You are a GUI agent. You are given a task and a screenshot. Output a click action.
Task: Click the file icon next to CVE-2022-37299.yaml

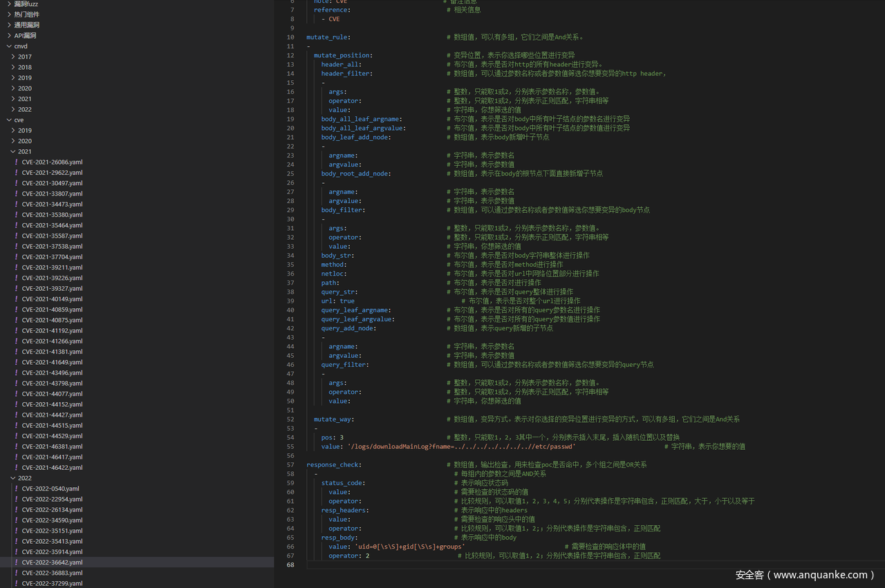click(17, 584)
